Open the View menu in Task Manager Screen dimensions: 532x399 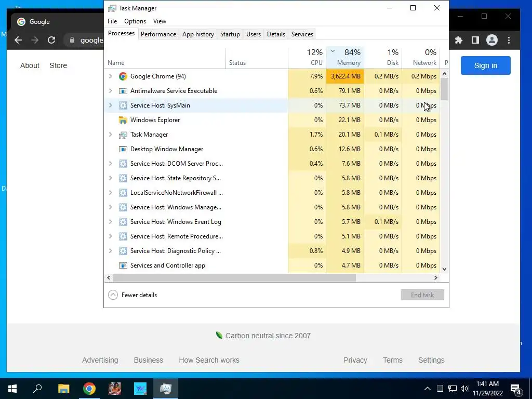pyautogui.click(x=159, y=21)
